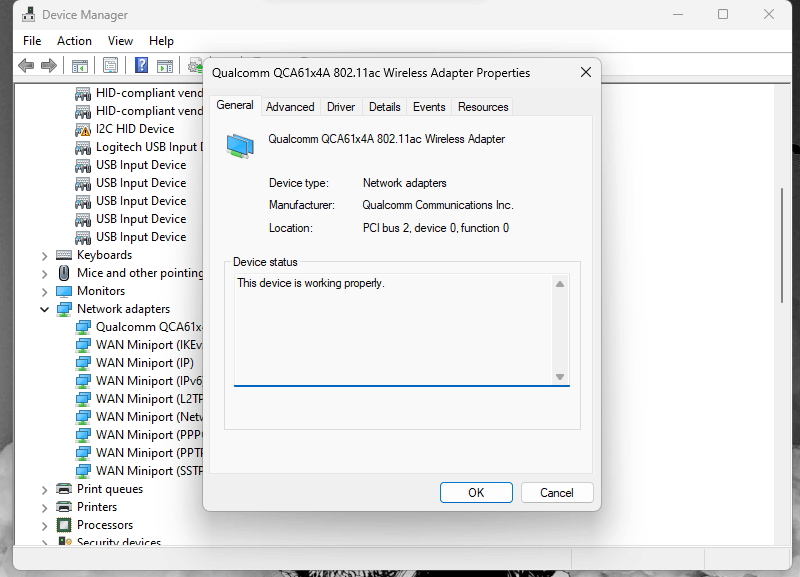
Task: Close the Qualcomm Properties dialog
Action: (x=586, y=72)
